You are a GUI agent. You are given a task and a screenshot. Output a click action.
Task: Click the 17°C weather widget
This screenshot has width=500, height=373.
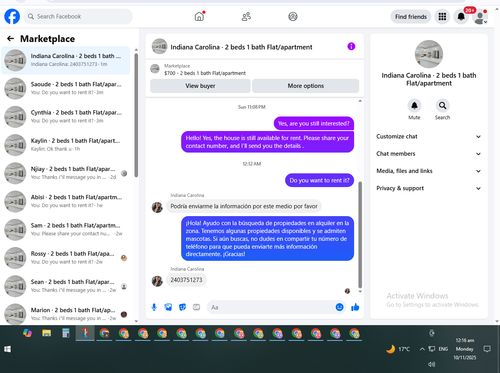click(x=398, y=349)
